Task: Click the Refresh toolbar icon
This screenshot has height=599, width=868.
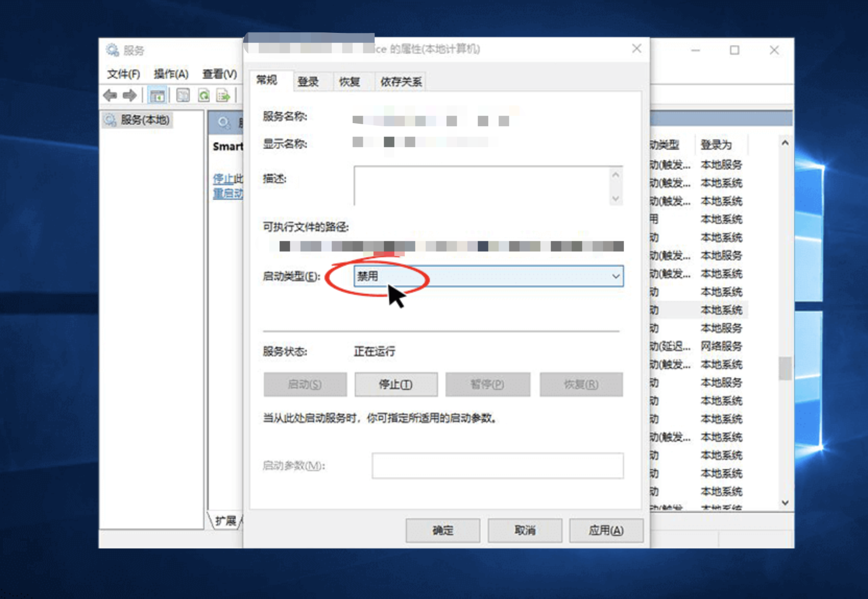Action: point(204,95)
